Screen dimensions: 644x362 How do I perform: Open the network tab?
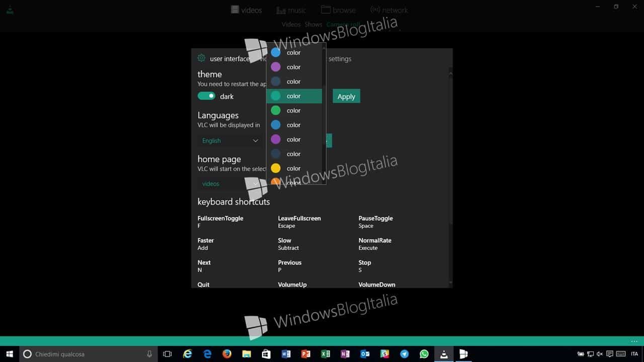(x=389, y=10)
